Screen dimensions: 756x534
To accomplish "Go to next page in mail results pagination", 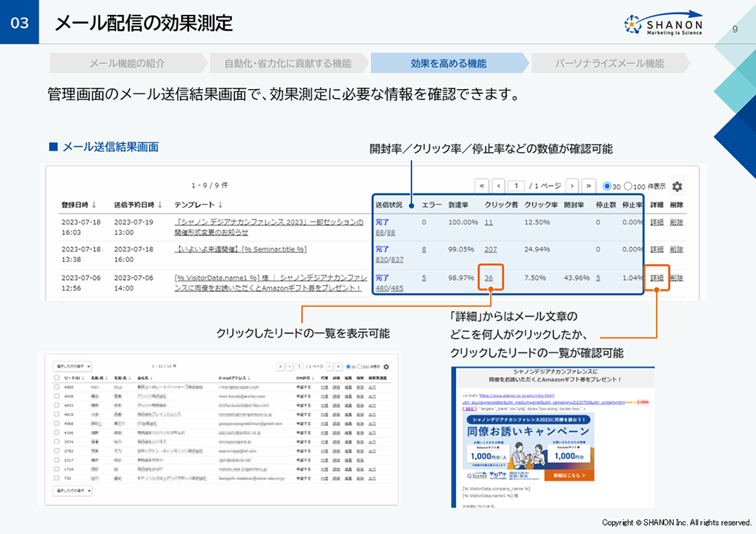I will [572, 185].
